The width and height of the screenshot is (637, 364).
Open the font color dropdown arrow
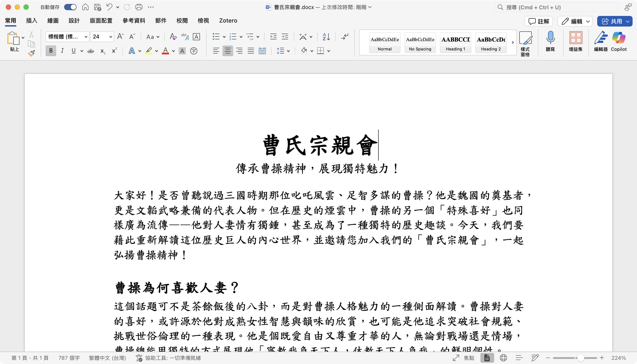click(x=173, y=51)
